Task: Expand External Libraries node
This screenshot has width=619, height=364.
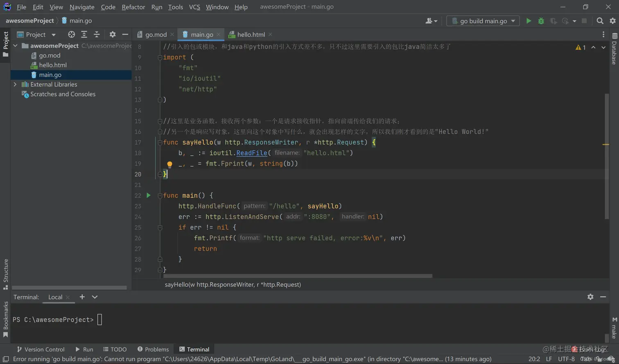Action: pos(16,84)
